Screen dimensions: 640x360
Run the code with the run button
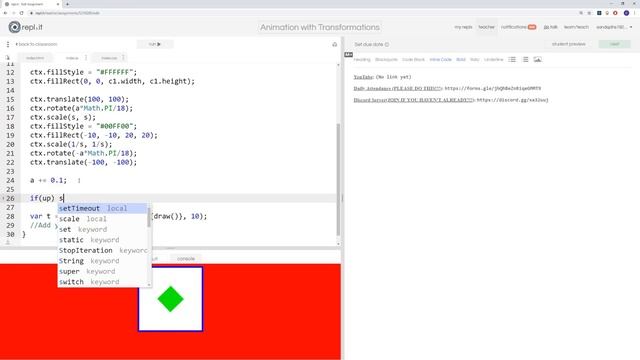pyautogui.click(x=155, y=44)
